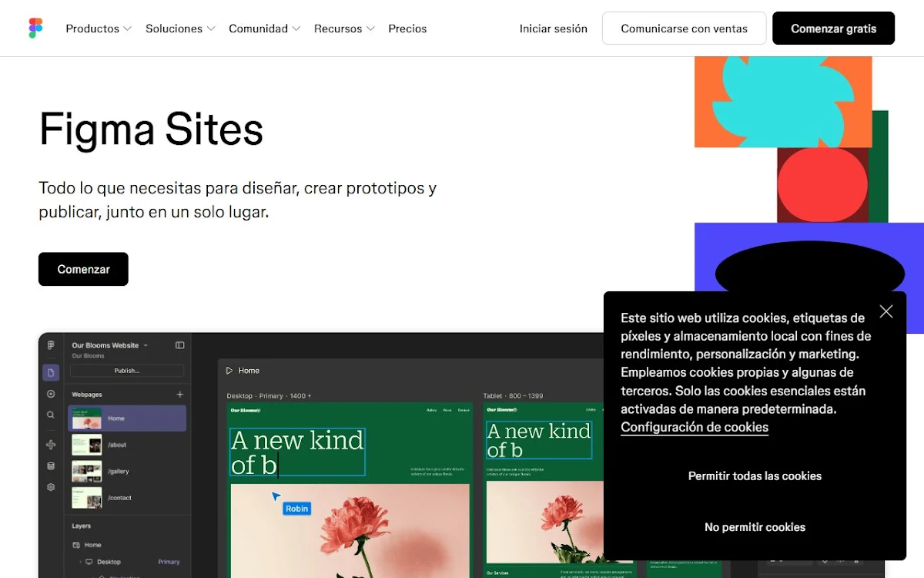
Task: Click the gear settings icon in mockup sidebar
Action: (51, 487)
